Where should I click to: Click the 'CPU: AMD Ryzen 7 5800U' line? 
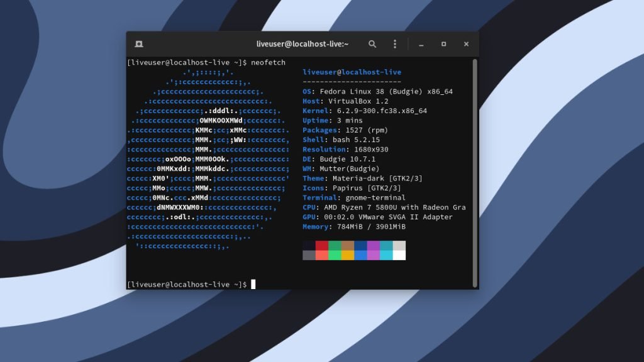384,207
